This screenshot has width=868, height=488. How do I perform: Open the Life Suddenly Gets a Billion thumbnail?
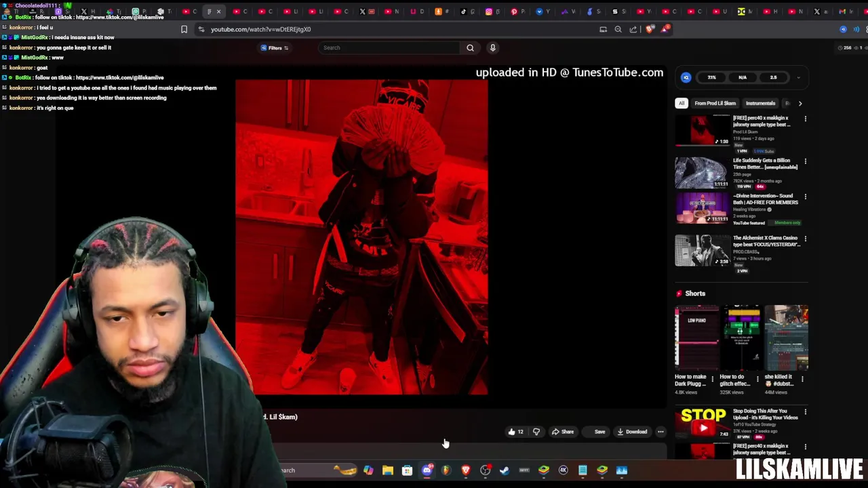pos(702,173)
